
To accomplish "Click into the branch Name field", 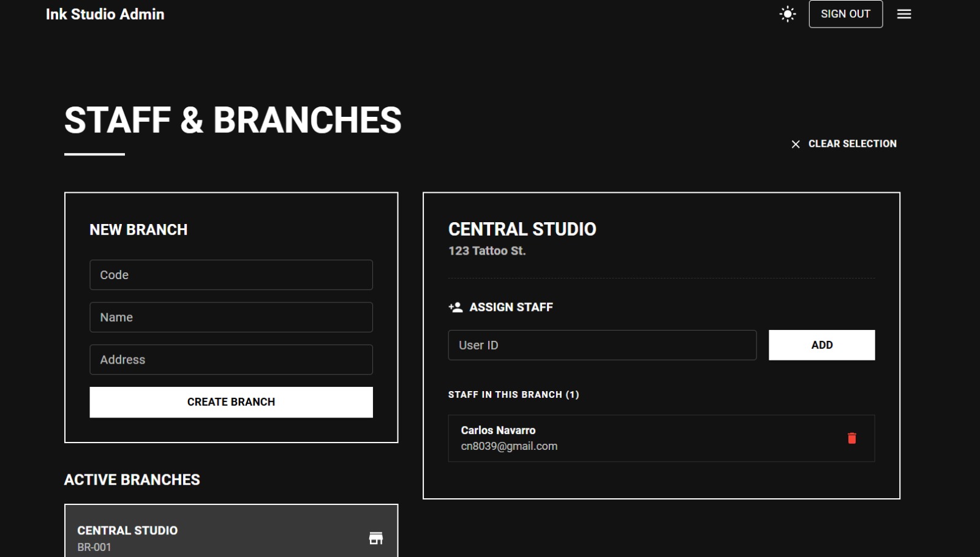I will (231, 317).
